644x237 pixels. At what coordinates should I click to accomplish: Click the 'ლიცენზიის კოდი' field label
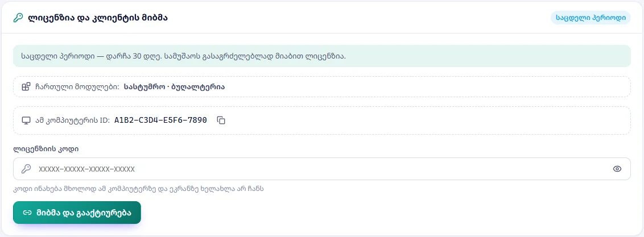click(46, 148)
